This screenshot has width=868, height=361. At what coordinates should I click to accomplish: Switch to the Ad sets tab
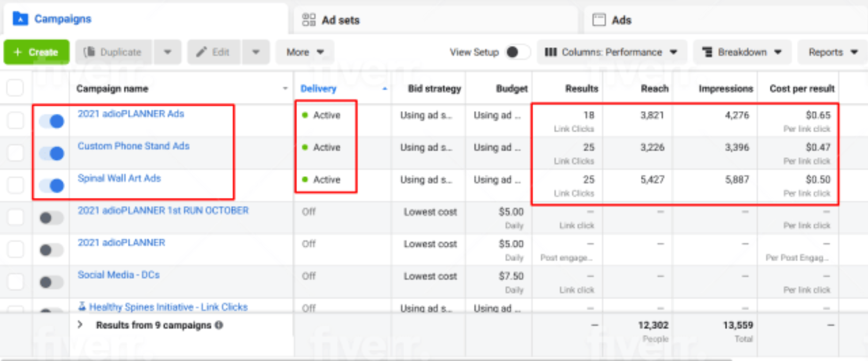340,20
